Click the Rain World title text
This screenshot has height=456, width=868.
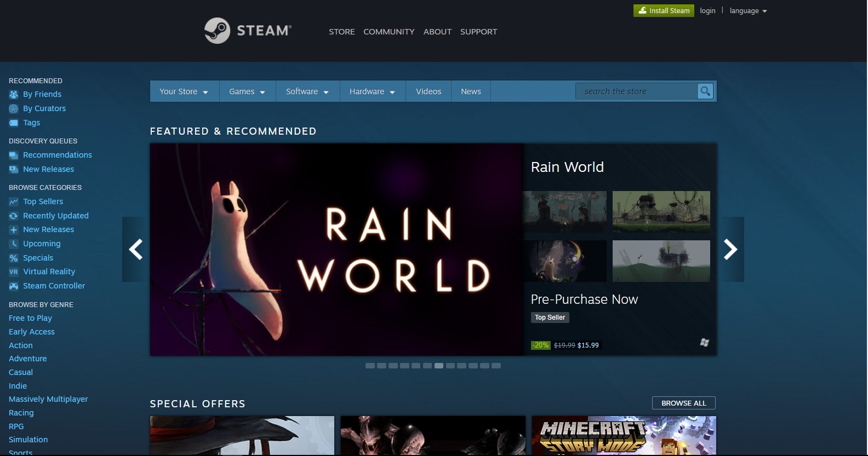pos(567,167)
